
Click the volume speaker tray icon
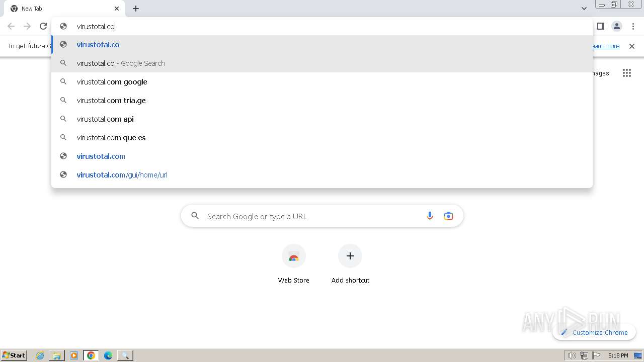(572, 355)
